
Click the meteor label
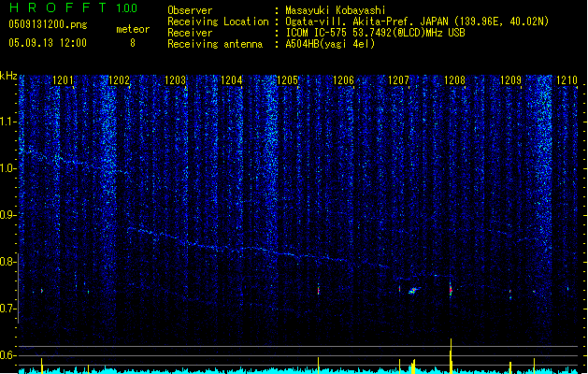pos(133,29)
